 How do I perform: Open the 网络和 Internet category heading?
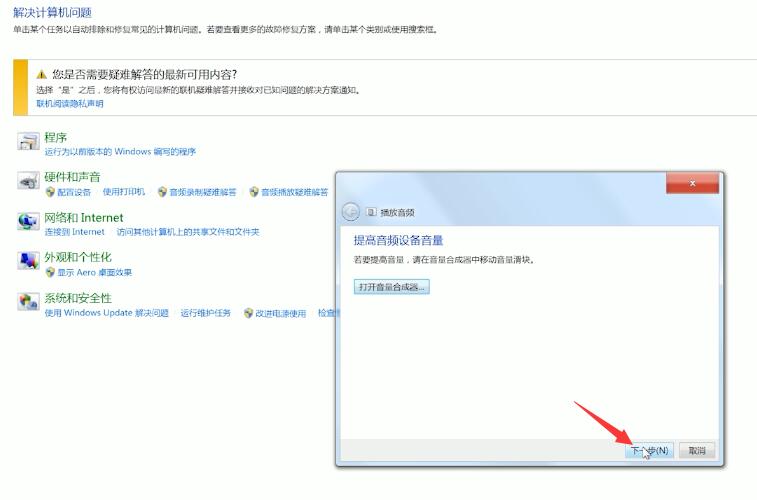tap(84, 218)
